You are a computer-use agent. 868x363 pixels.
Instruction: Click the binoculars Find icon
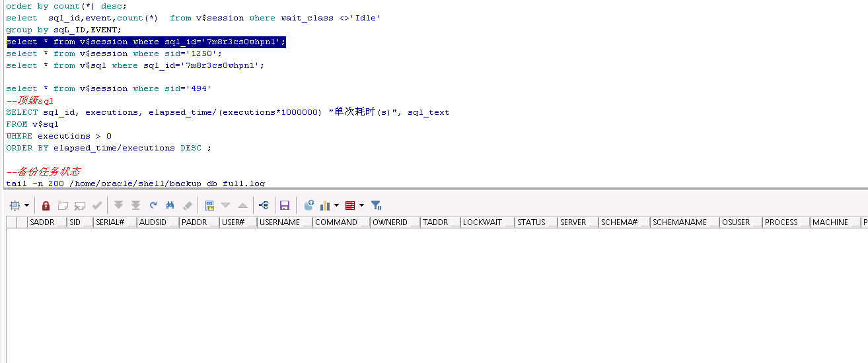(x=170, y=205)
